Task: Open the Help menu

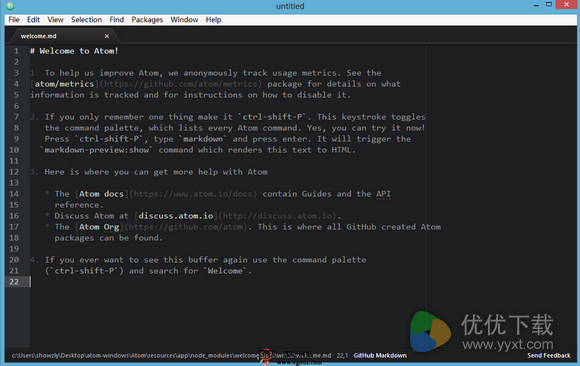Action: [x=213, y=20]
